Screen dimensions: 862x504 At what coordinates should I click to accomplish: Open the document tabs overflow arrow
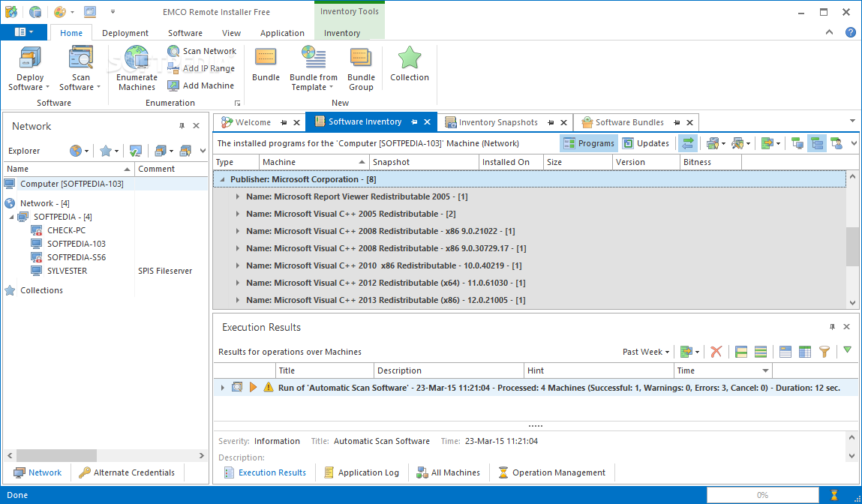pos(852,121)
